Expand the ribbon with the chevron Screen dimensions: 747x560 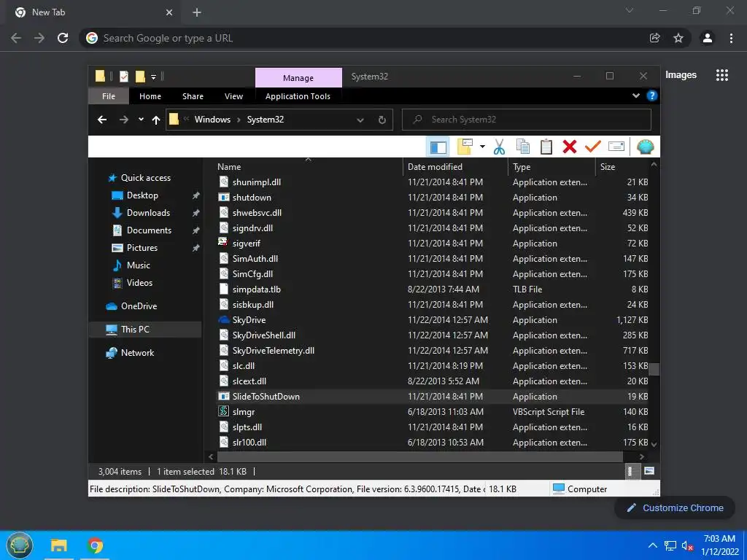(x=636, y=96)
